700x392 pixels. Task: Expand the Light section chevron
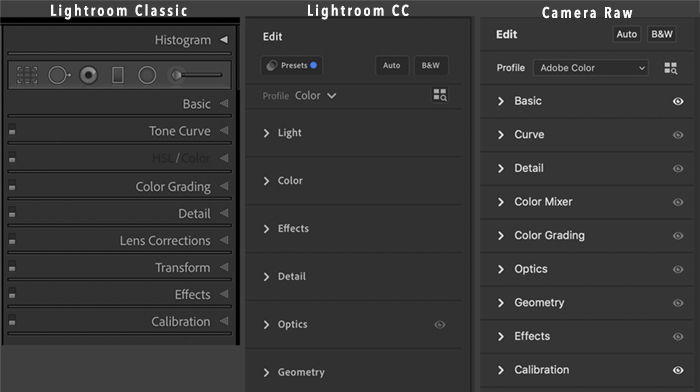(x=267, y=133)
